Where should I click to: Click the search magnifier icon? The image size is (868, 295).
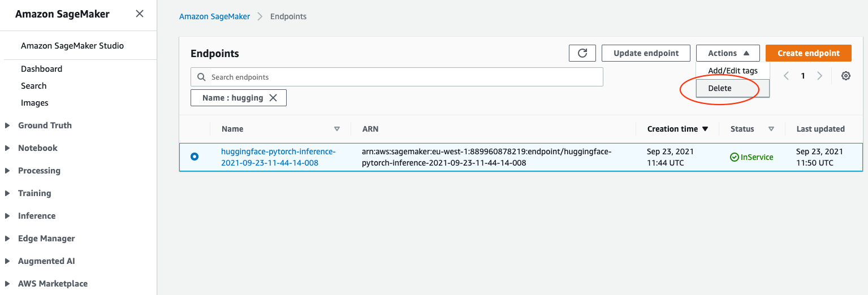coord(201,77)
